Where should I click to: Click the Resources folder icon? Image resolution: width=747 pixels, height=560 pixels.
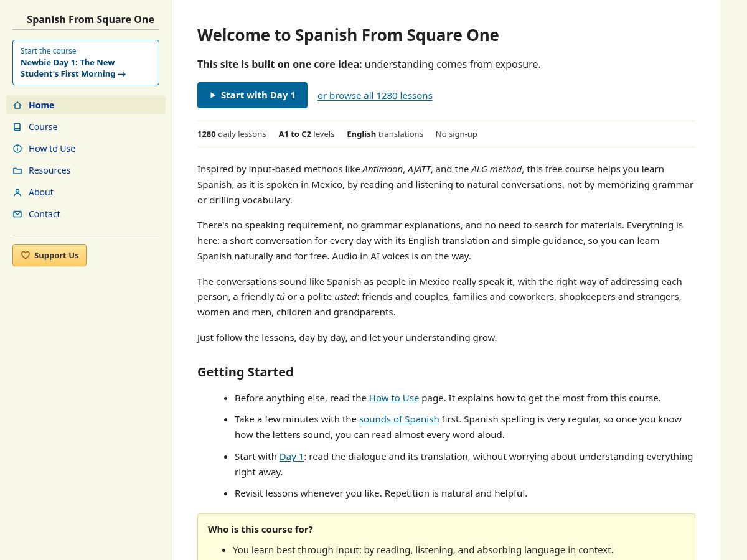(17, 170)
